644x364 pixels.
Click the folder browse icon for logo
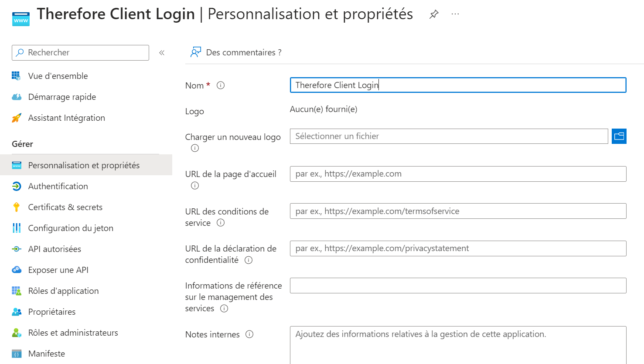[x=619, y=136]
